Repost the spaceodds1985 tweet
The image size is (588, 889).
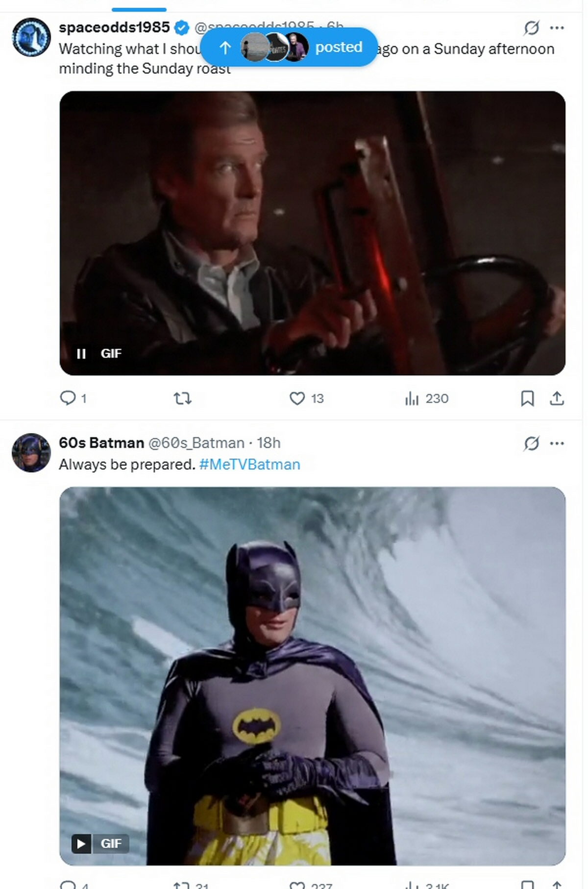coord(183,398)
